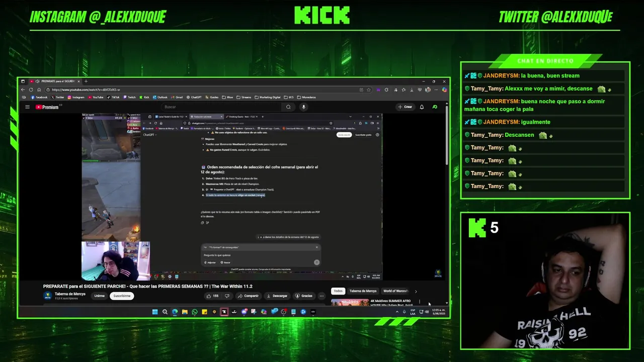Expand the Marketing Digital bookmark folder

[x=268, y=97]
